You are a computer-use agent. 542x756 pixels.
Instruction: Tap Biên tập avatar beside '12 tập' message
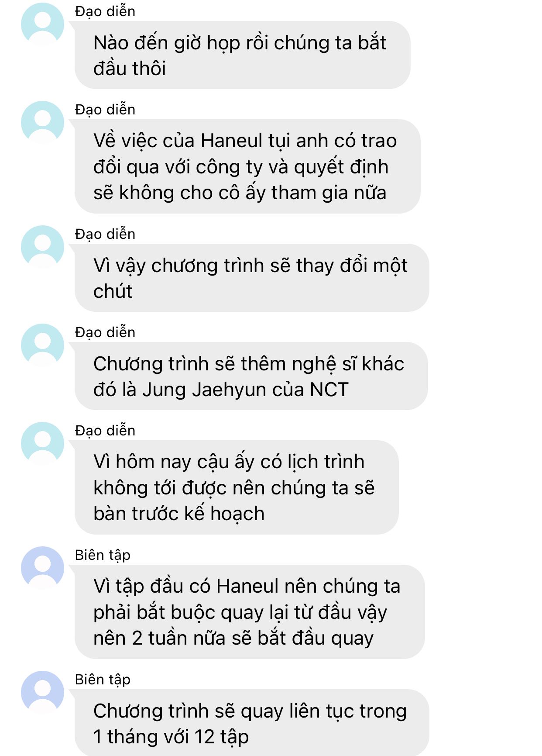42,692
